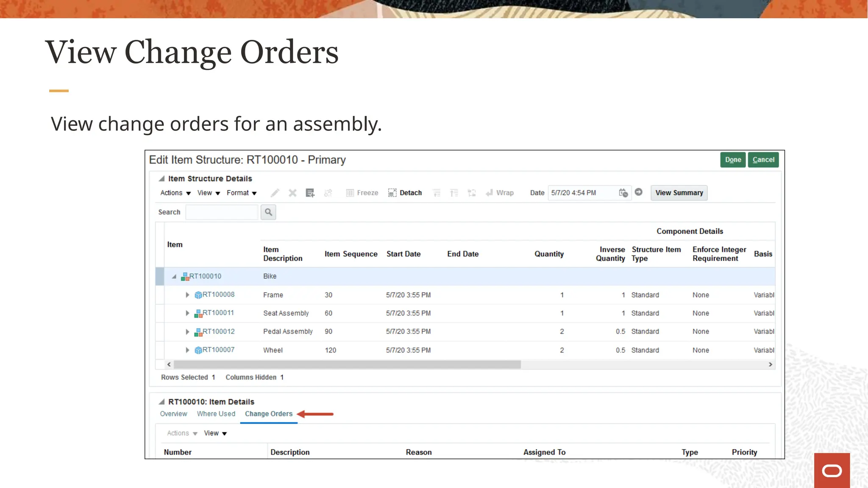Open the Actions menu in Item Structure Details
868x488 pixels.
[x=175, y=193]
